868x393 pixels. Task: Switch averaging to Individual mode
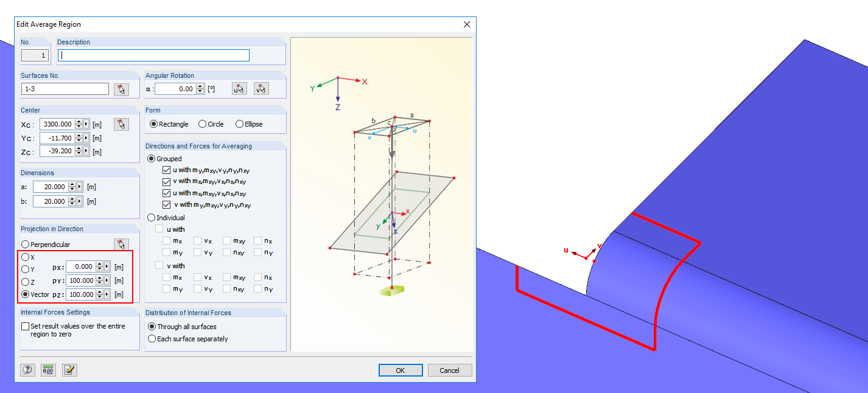[x=151, y=217]
